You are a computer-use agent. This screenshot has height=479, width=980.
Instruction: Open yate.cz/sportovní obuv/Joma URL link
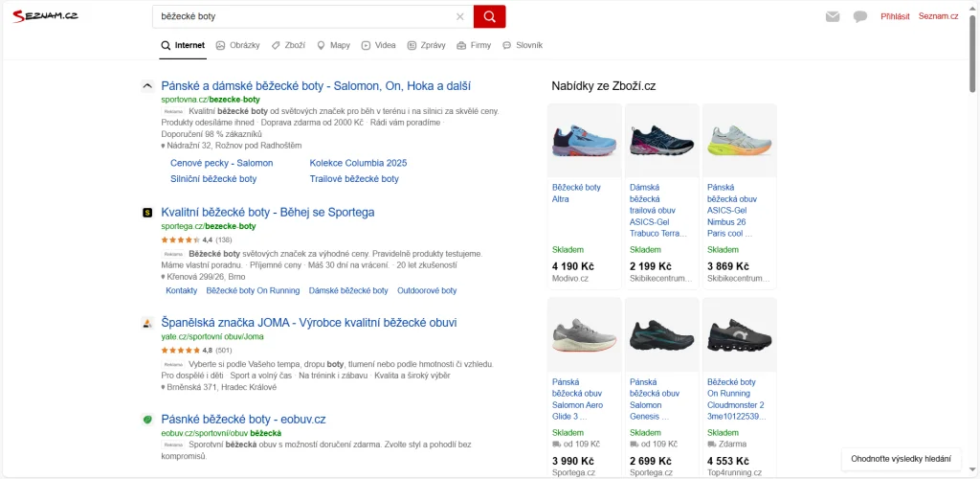(x=212, y=336)
